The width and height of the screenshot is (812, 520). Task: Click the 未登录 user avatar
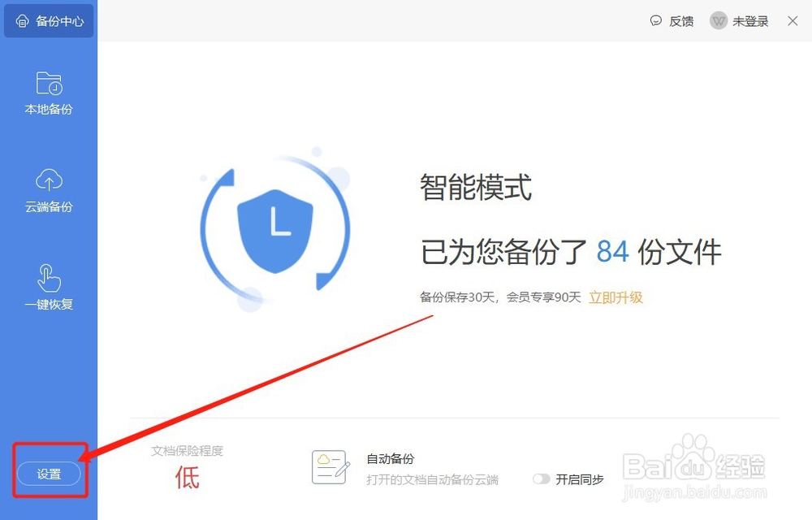coord(719,20)
